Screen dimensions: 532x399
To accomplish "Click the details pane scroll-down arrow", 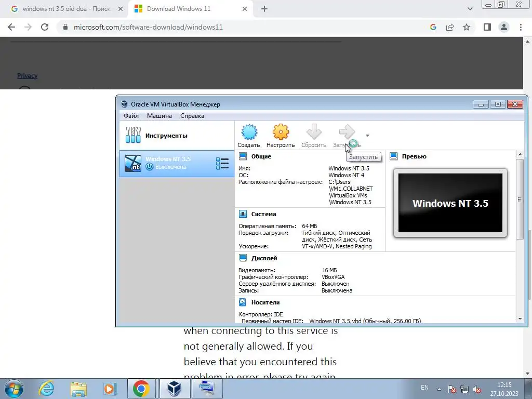I will 520,318.
